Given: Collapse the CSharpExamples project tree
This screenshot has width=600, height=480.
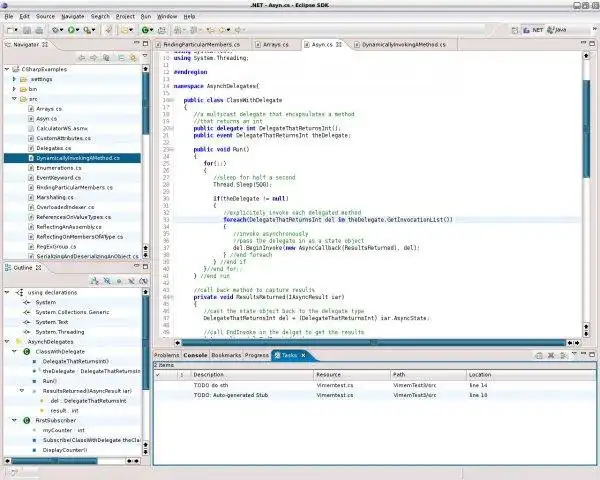Looking at the screenshot, I should click(5, 68).
